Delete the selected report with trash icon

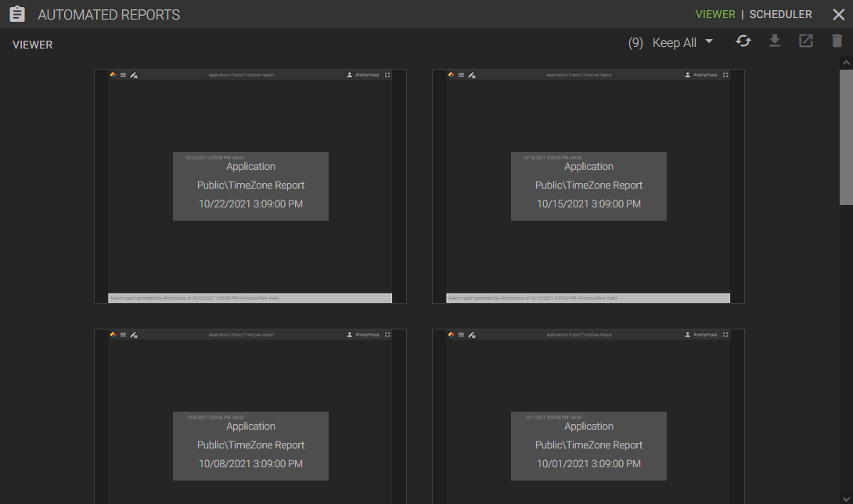coord(837,41)
